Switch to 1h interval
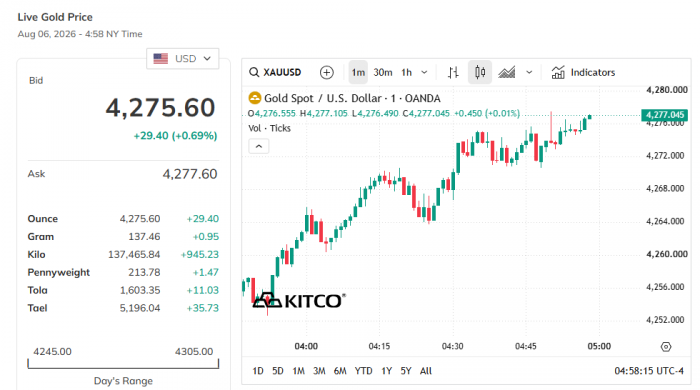Image resolution: width=700 pixels, height=390 pixels. [x=406, y=72]
